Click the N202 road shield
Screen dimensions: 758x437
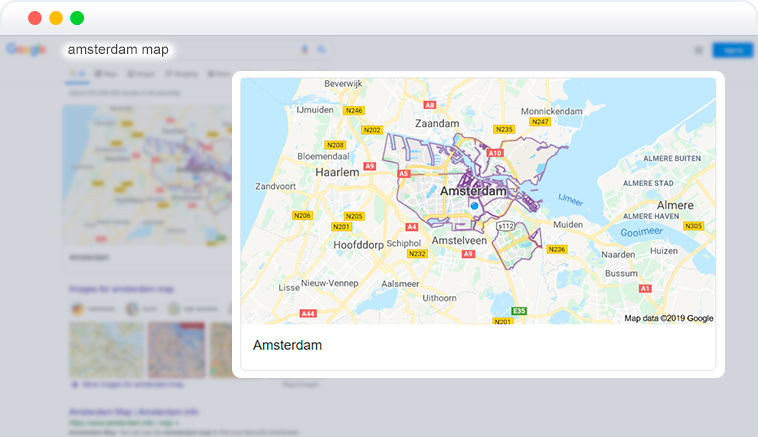click(x=372, y=130)
